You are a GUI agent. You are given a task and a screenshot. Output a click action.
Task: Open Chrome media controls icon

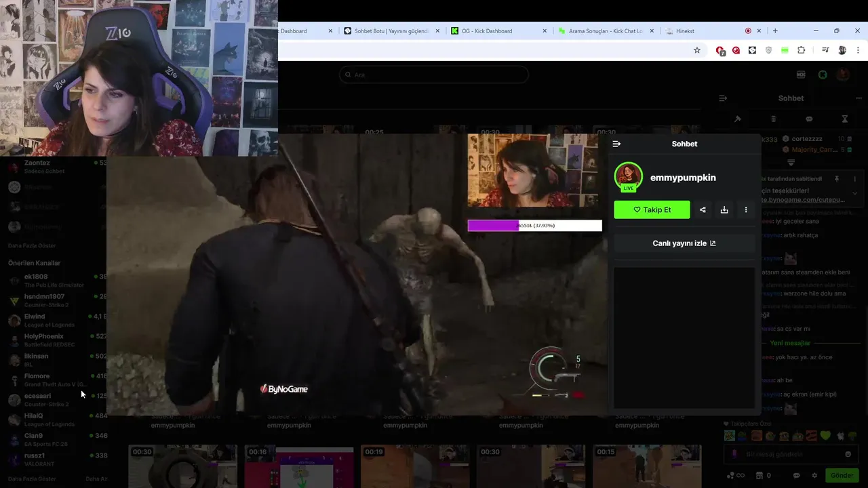click(x=825, y=50)
